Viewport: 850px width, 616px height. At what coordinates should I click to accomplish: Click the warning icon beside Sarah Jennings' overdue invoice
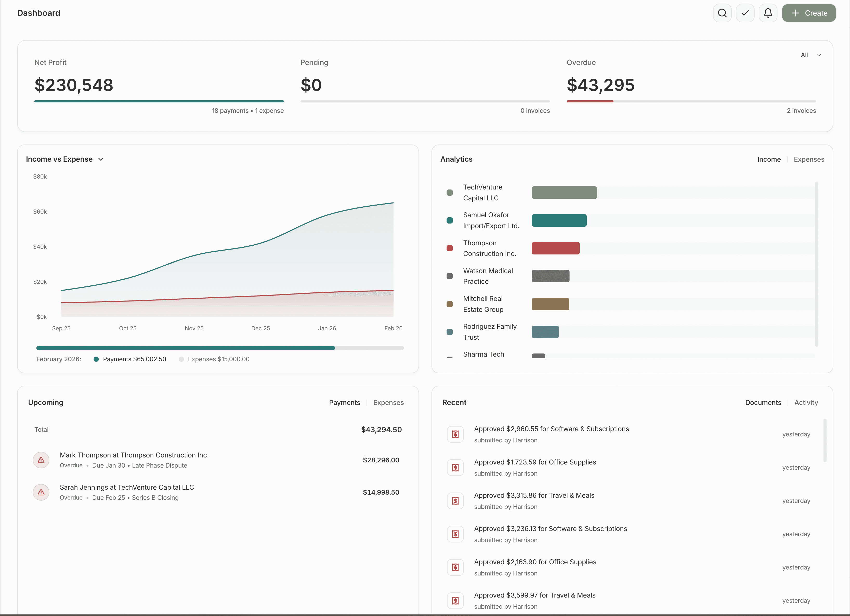(41, 492)
